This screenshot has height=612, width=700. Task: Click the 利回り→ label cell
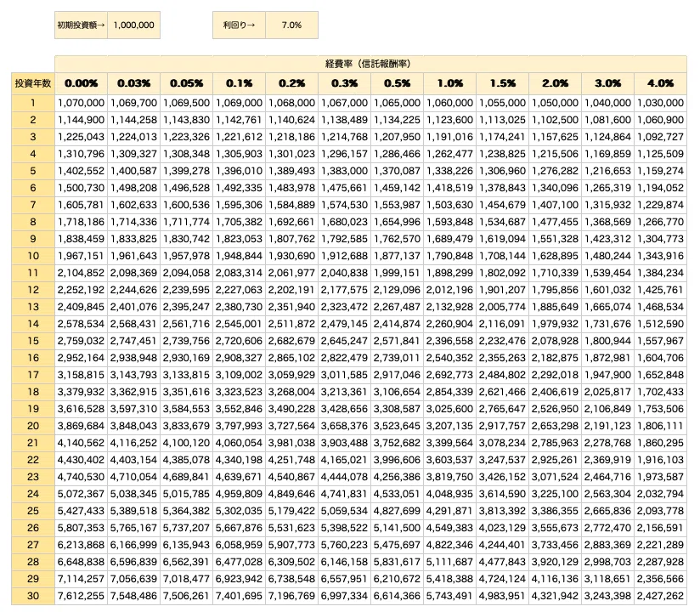[239, 25]
